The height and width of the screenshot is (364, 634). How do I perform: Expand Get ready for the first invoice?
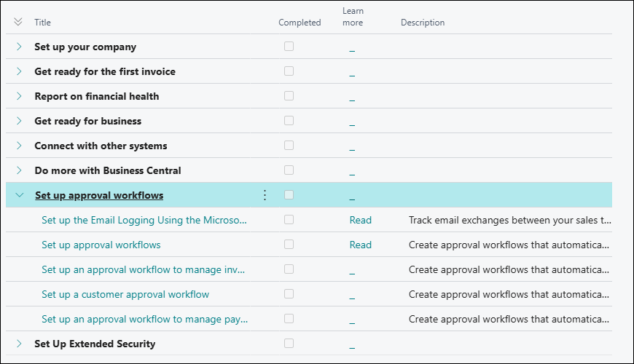click(x=19, y=71)
